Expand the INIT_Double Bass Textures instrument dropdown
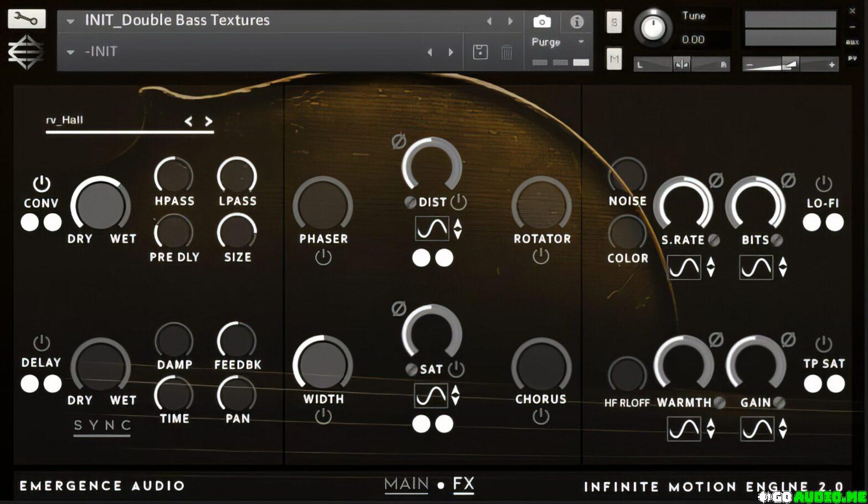The width and height of the screenshot is (868, 504). point(70,22)
